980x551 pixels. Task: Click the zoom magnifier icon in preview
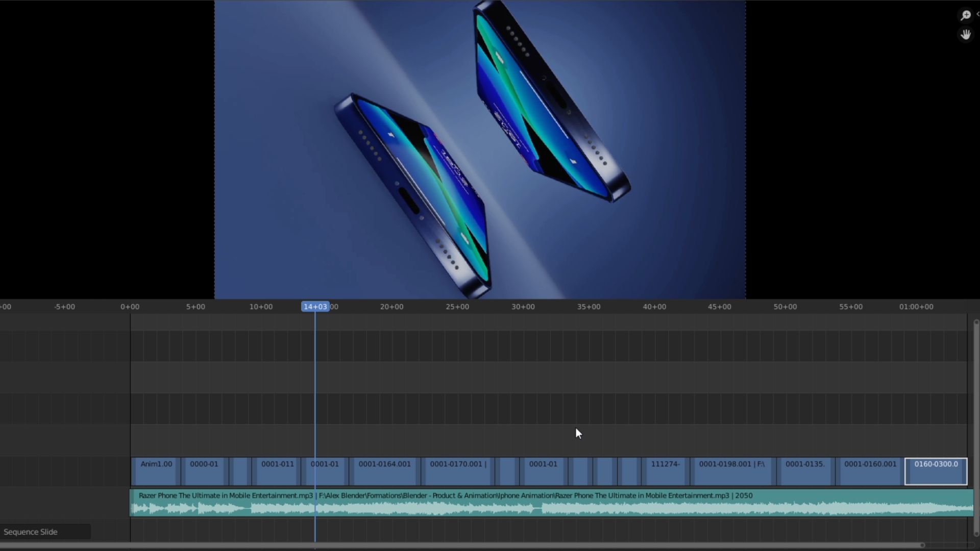965,15
